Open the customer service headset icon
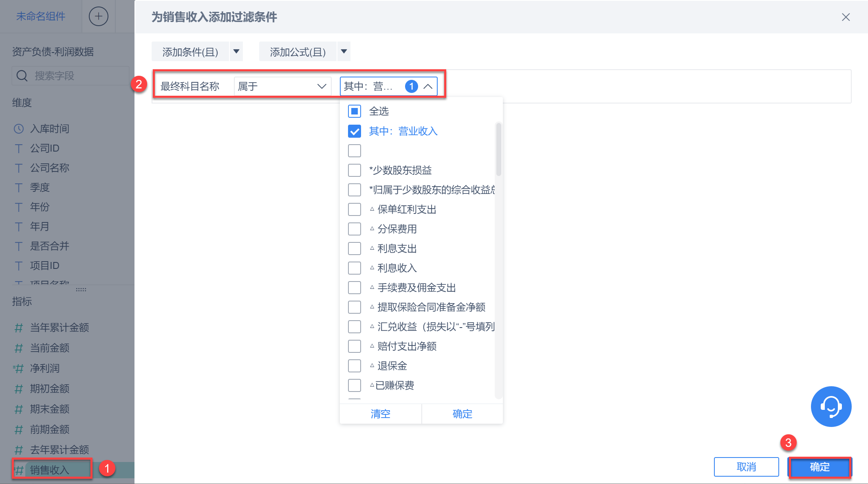This screenshot has height=484, width=868. (x=831, y=406)
